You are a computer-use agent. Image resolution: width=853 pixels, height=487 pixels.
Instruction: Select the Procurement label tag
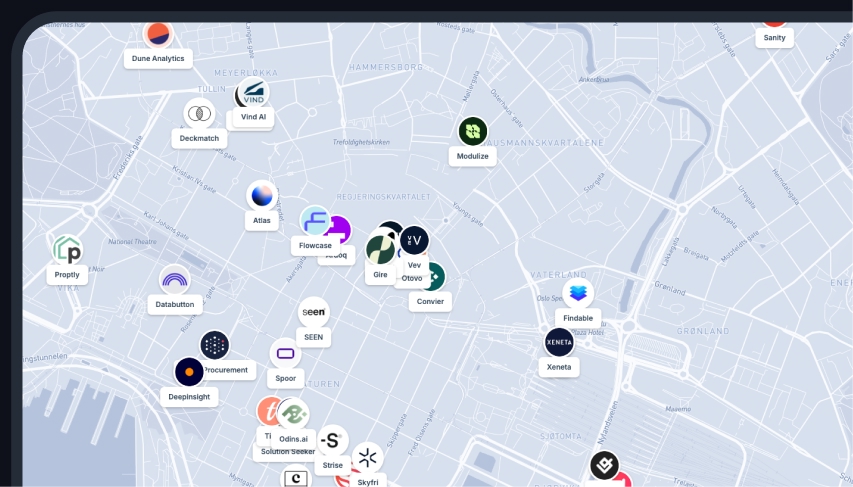point(226,370)
